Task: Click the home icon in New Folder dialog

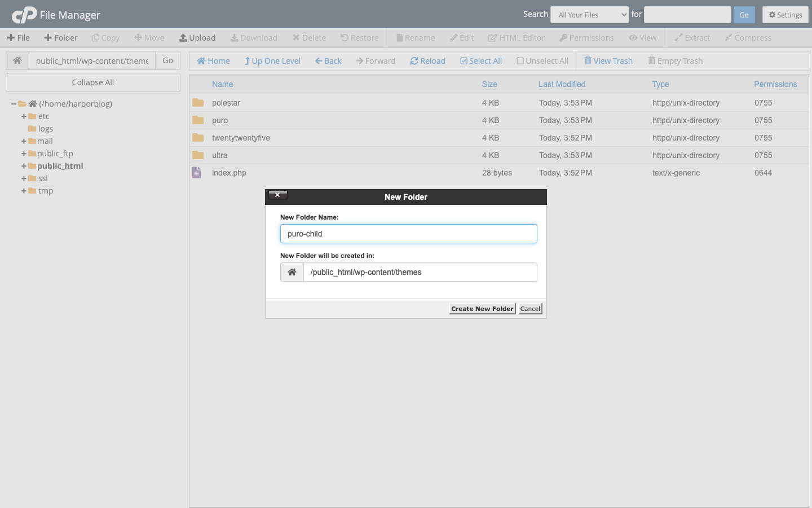Action: [x=292, y=272]
